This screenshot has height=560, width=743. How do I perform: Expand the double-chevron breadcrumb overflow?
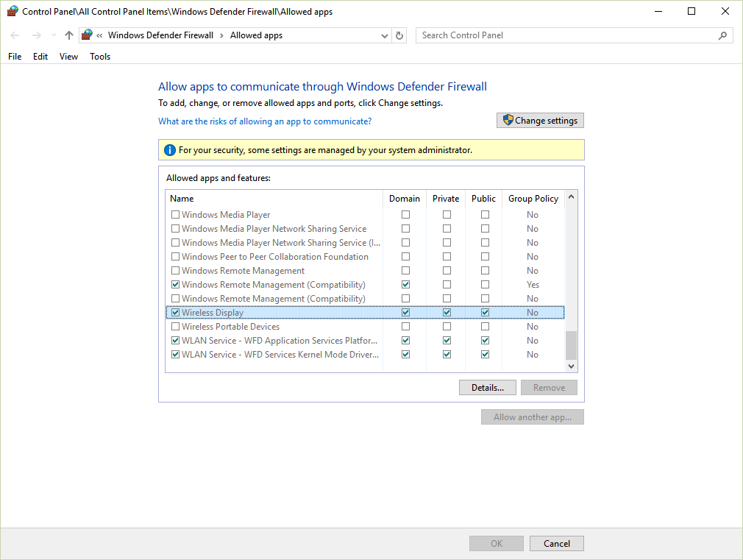pyautogui.click(x=99, y=35)
